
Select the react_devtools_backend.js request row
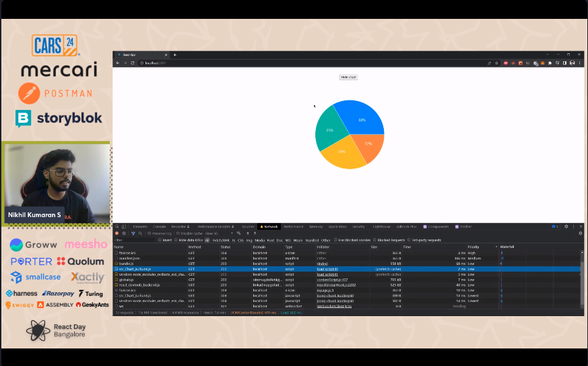click(x=348, y=285)
